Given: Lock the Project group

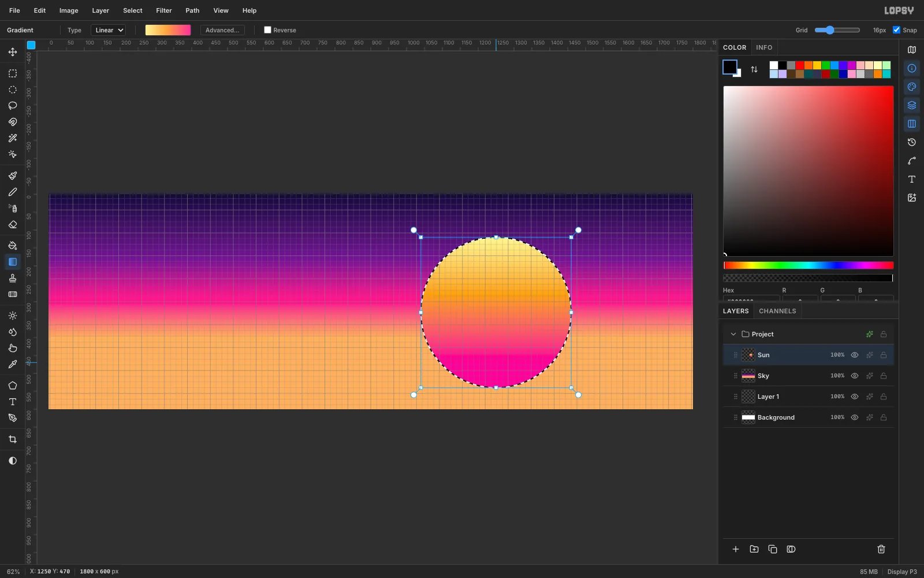Looking at the screenshot, I should pyautogui.click(x=884, y=334).
